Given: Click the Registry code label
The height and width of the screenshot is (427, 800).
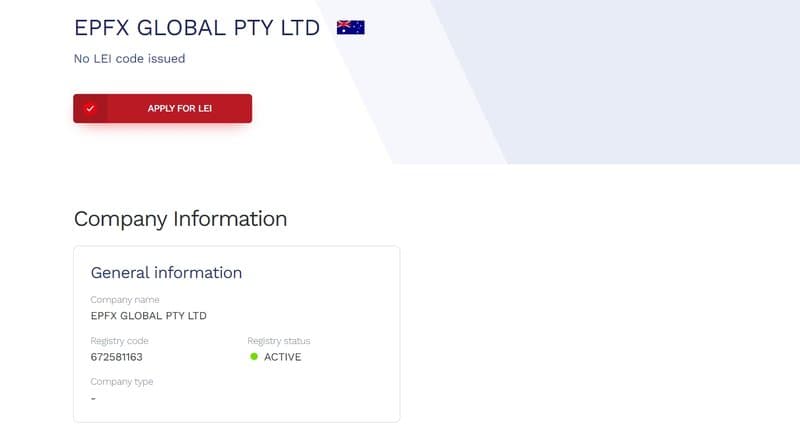Looking at the screenshot, I should pos(119,340).
